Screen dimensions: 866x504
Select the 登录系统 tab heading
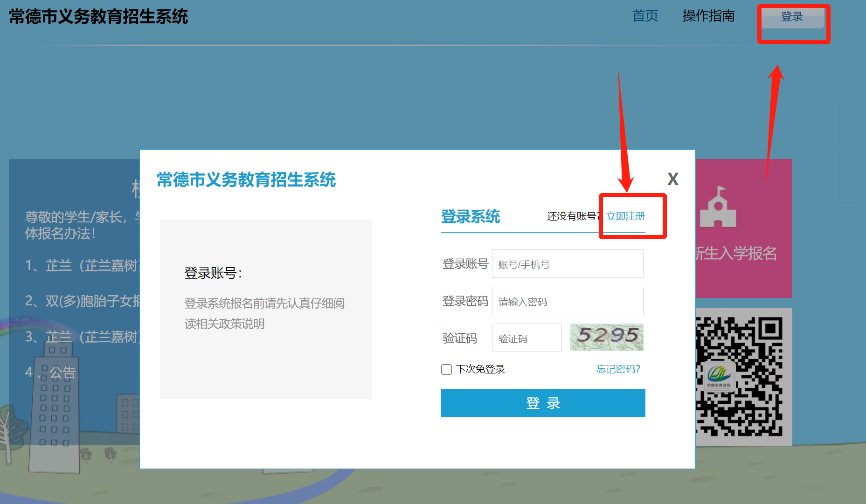pos(470,217)
